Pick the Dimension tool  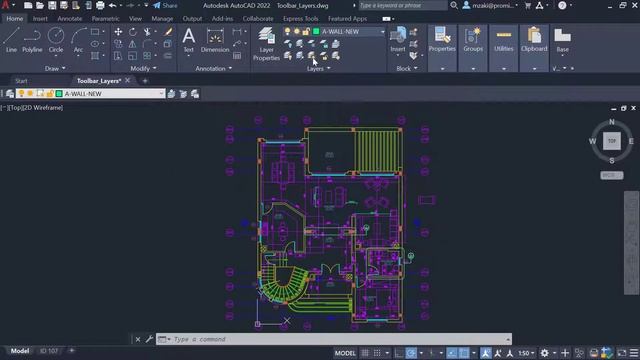tap(215, 40)
